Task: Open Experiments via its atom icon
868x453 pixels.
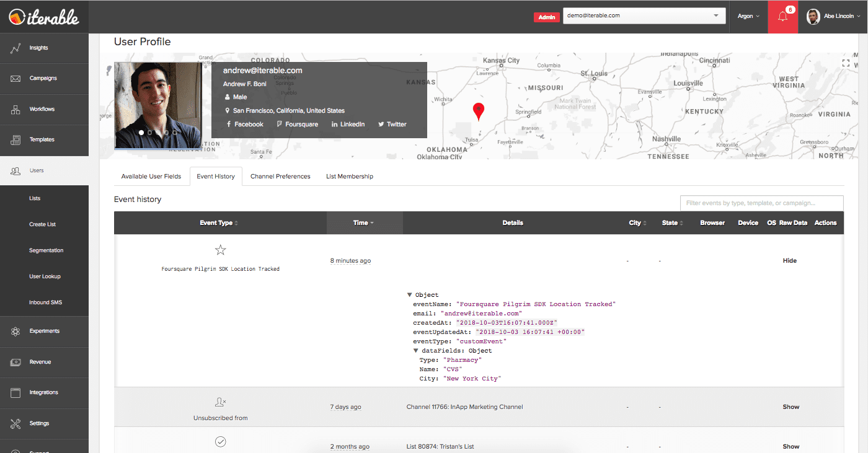Action: (16, 331)
